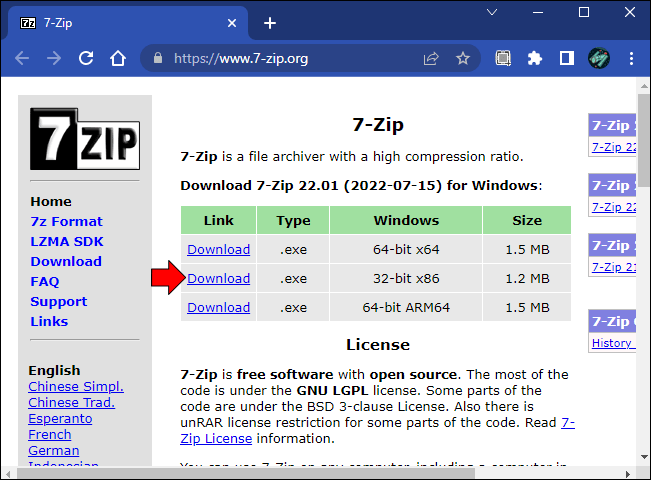The height and width of the screenshot is (480, 651).
Task: Click the "License" heading
Action: [378, 345]
